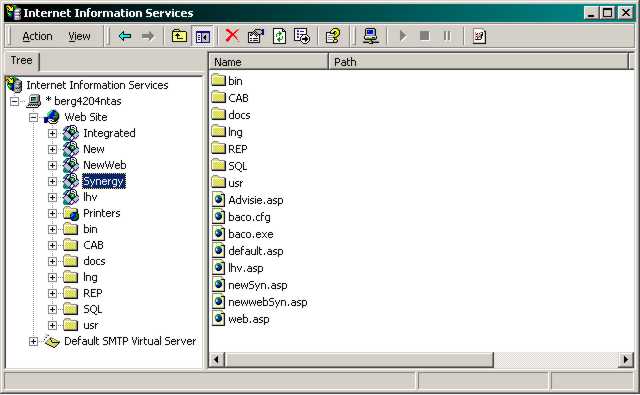This screenshot has width=640, height=395.
Task: Click the default.asp file icon
Action: click(x=219, y=251)
